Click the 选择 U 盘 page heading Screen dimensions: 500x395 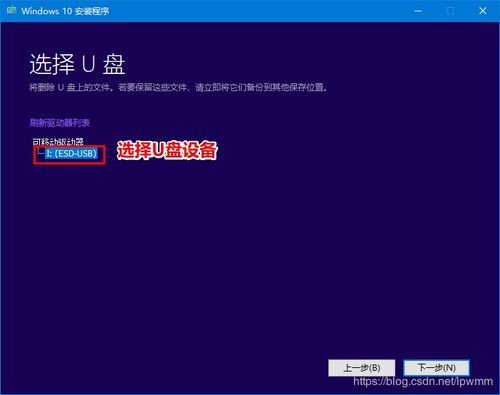click(x=77, y=64)
